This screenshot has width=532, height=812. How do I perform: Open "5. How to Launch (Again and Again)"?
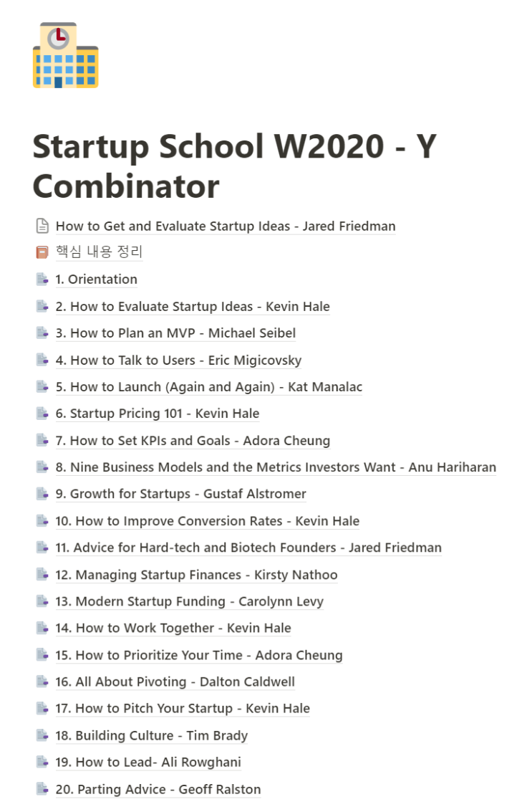click(x=208, y=386)
